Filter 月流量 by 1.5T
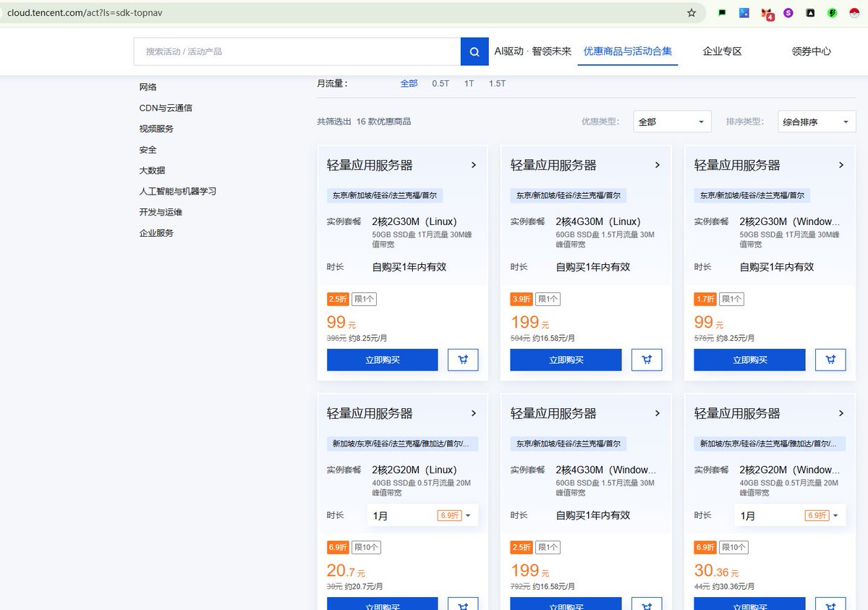The width and height of the screenshot is (868, 610). (497, 83)
